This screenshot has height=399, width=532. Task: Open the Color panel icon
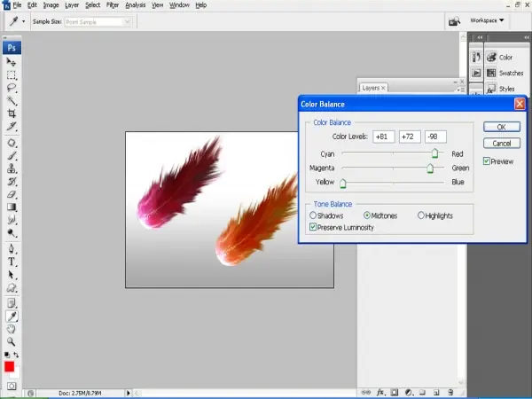(491, 58)
